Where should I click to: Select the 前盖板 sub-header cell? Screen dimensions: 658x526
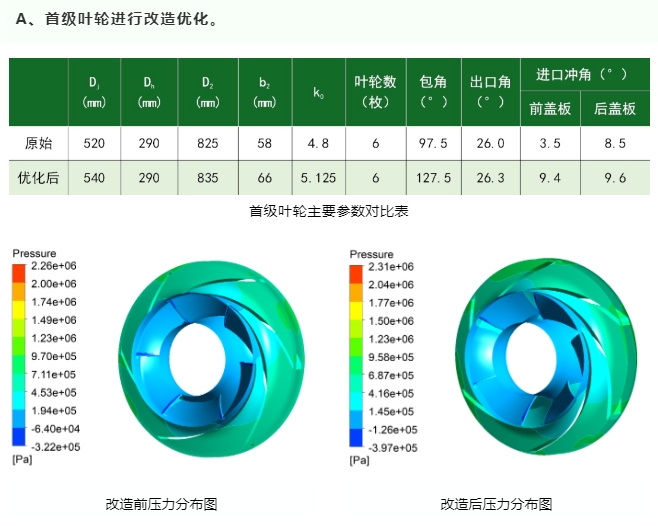(x=550, y=109)
